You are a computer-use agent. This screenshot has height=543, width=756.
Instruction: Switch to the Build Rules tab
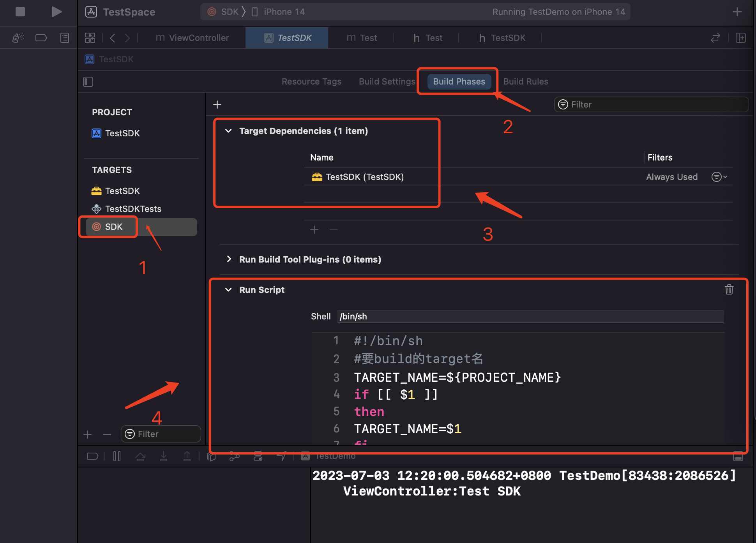click(526, 81)
